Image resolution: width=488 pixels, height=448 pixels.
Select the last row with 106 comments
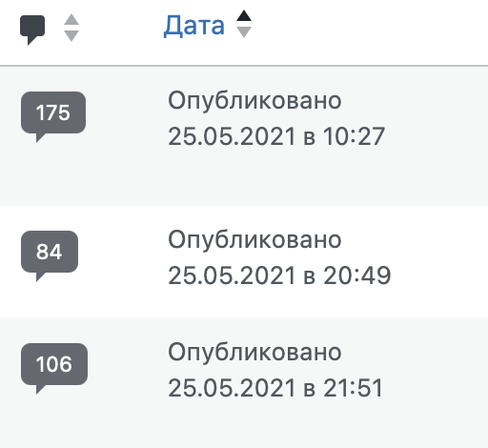coord(244,383)
